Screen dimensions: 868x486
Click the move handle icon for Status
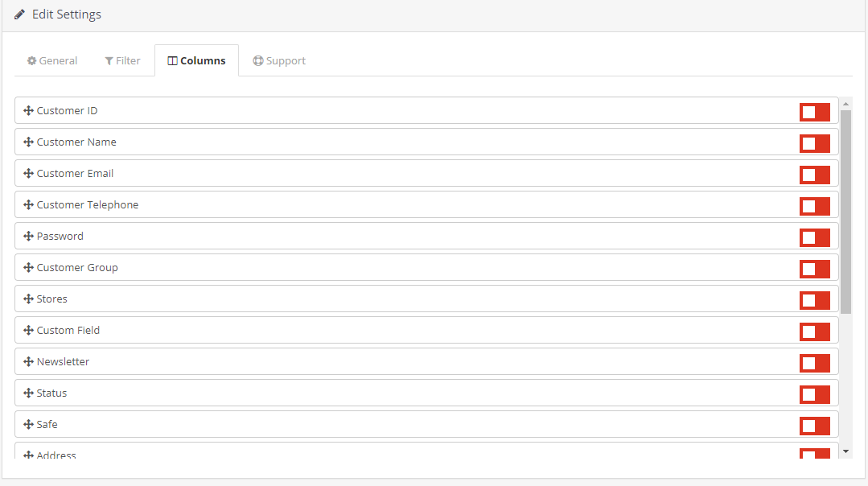click(x=28, y=393)
